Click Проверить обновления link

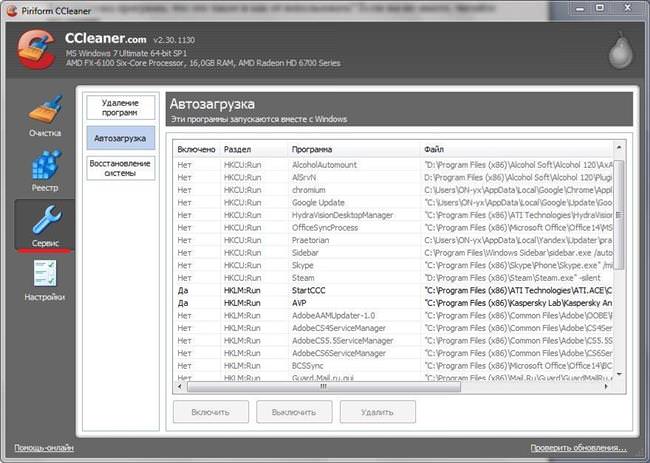[579, 448]
